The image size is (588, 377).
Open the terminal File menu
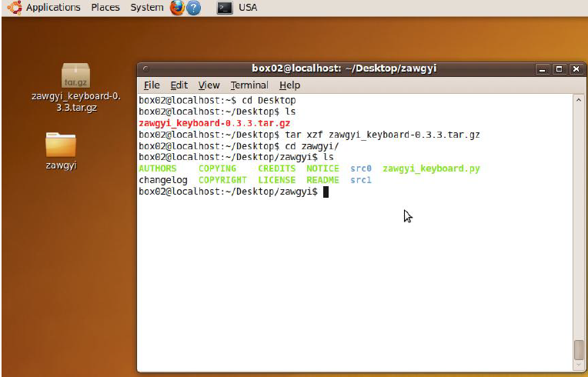tap(152, 85)
